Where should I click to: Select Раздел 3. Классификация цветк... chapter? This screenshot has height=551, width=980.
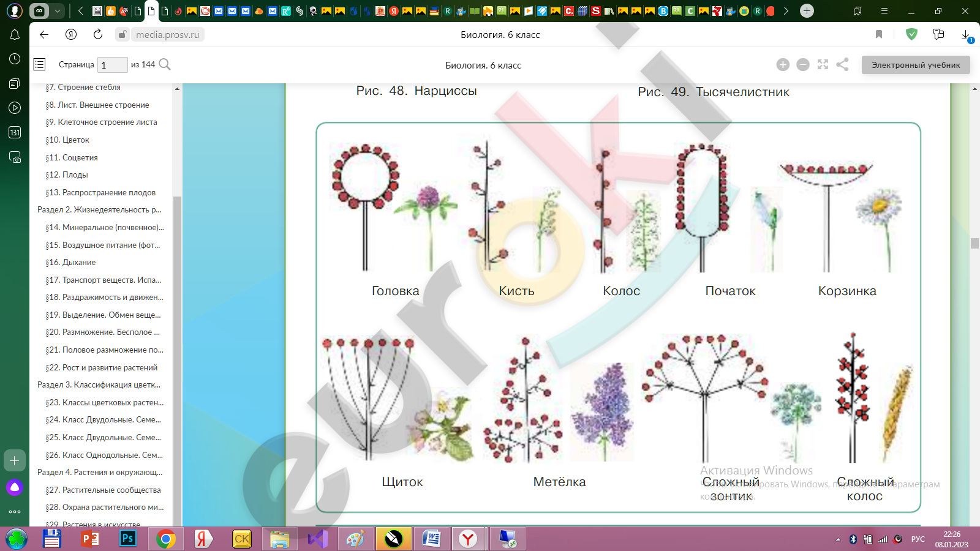[x=99, y=385]
